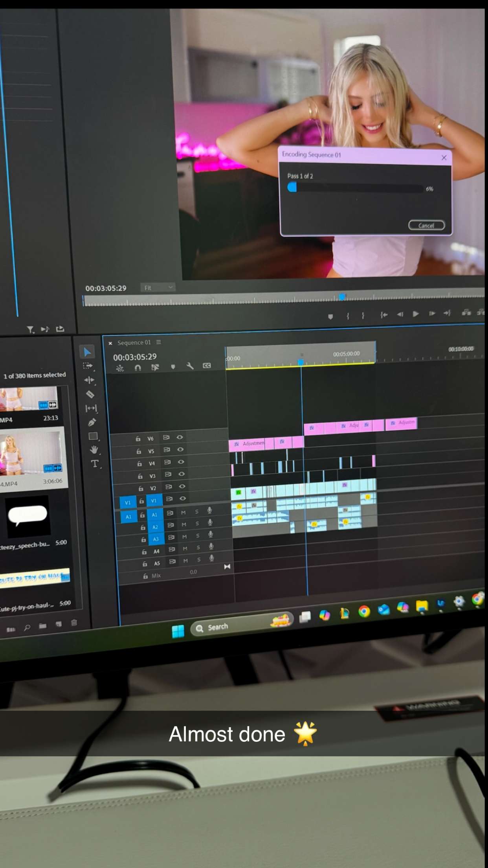The width and height of the screenshot is (488, 868).
Task: Select the Track Select Forward tool
Action: click(88, 366)
